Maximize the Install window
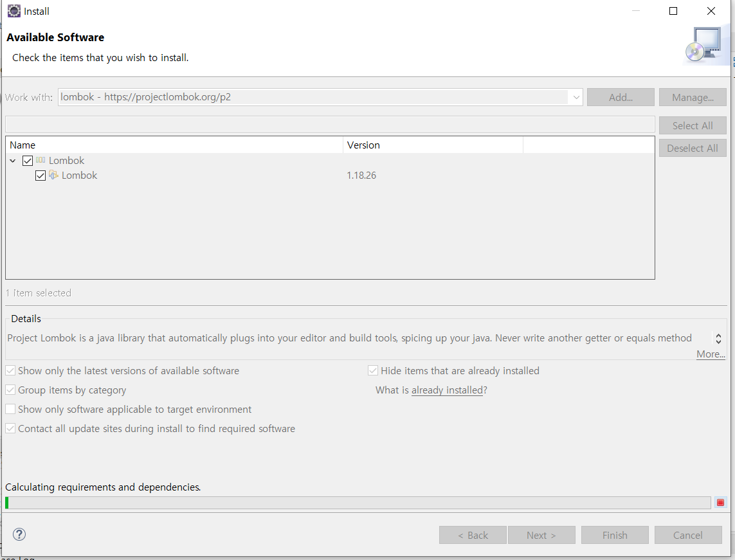 pyautogui.click(x=673, y=11)
